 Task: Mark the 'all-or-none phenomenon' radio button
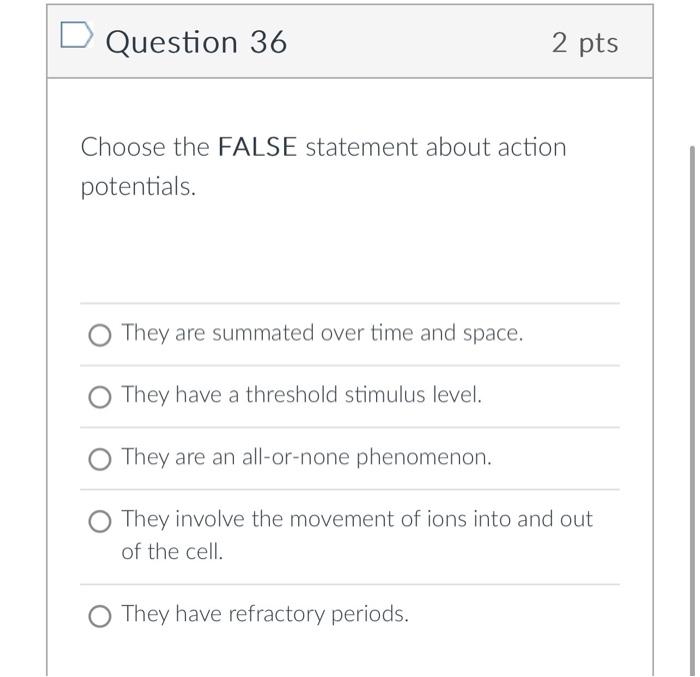(x=100, y=459)
